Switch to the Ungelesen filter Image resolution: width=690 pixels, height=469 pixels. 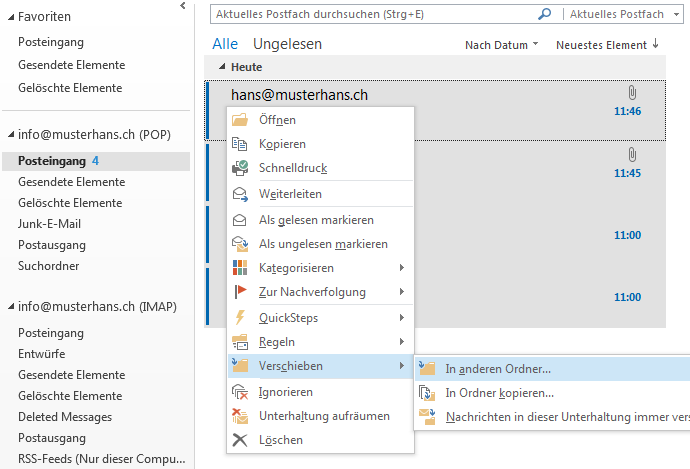287,45
